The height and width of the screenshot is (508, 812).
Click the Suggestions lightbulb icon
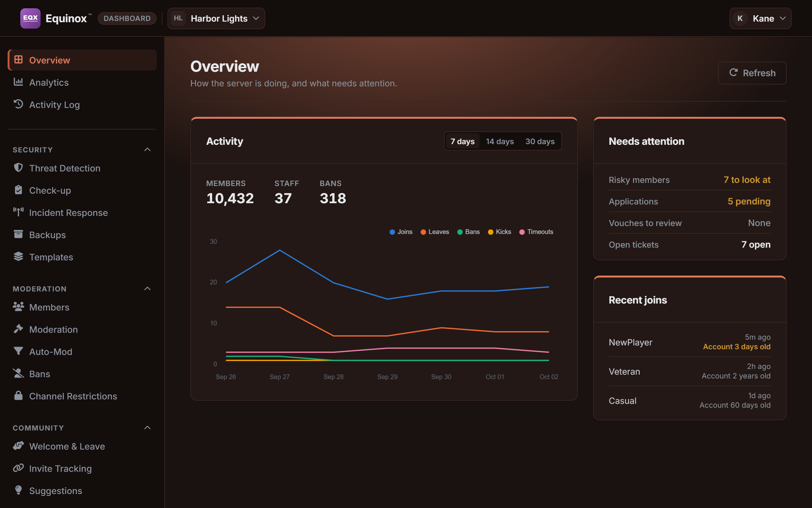click(18, 490)
